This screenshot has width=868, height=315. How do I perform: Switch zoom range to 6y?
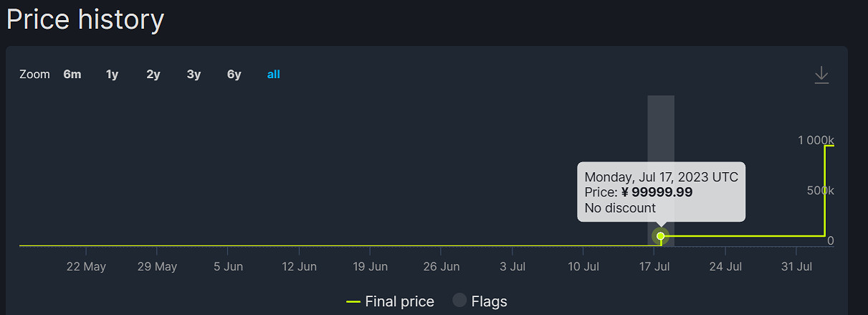[234, 74]
